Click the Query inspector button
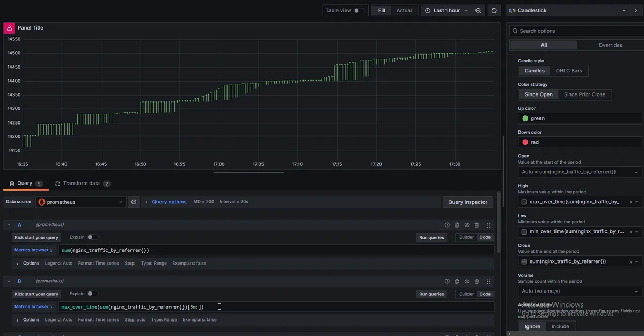This screenshot has height=336, width=644. tap(467, 202)
